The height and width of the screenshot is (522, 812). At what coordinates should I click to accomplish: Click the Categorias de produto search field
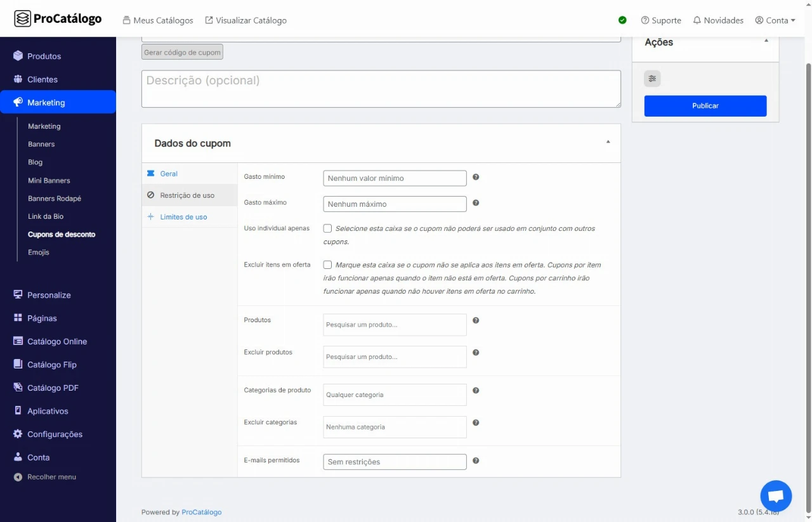395,395
